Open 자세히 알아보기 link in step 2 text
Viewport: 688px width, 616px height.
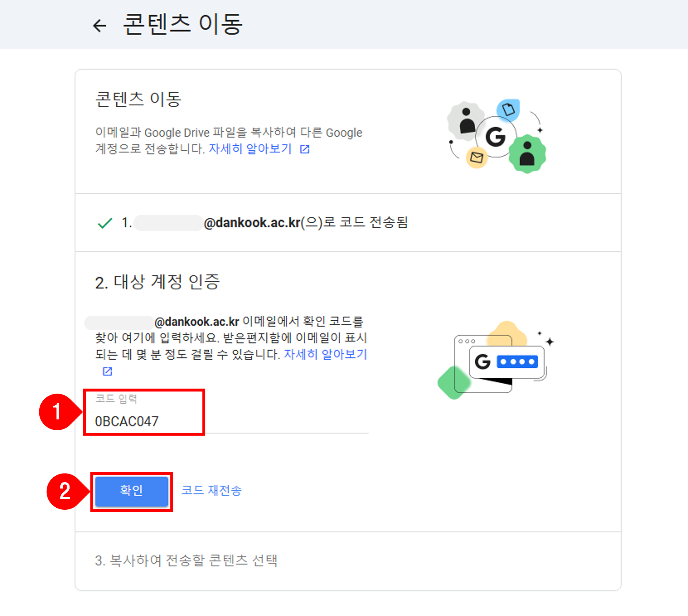pos(325,354)
